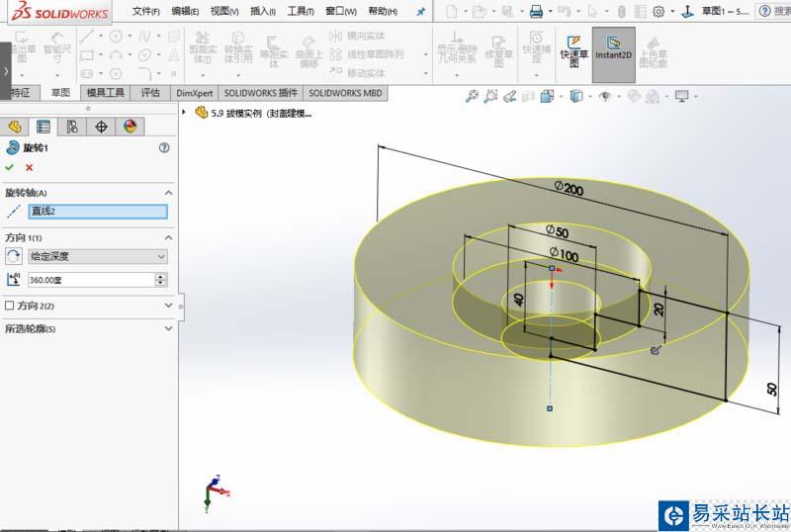Switch to the 评估 tab
The height and width of the screenshot is (532, 791).
click(150, 93)
